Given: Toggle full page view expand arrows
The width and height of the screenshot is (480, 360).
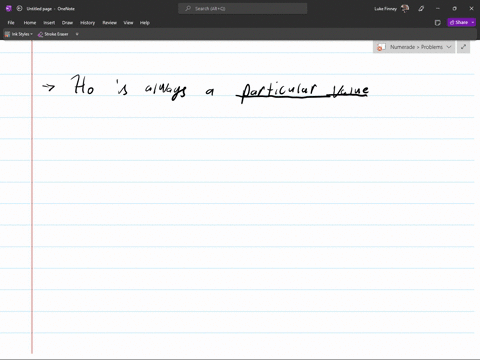Looking at the screenshot, I should coord(463,47).
